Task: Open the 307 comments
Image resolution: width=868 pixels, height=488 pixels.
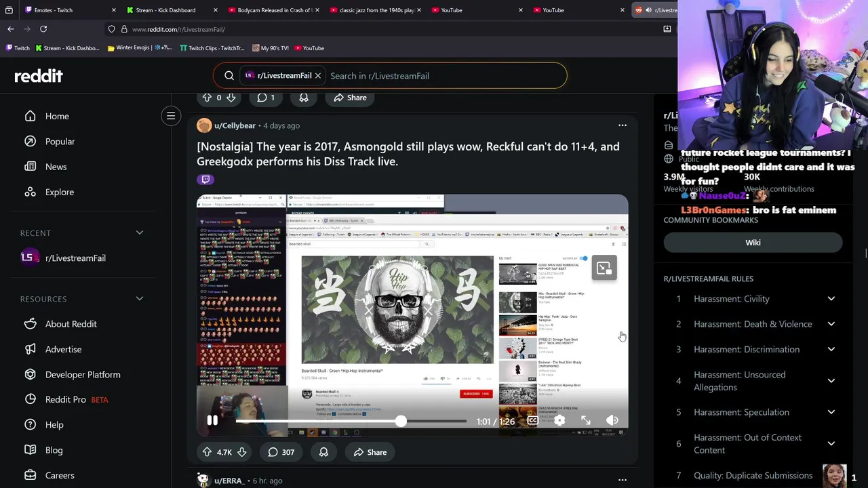Action: 281,452
